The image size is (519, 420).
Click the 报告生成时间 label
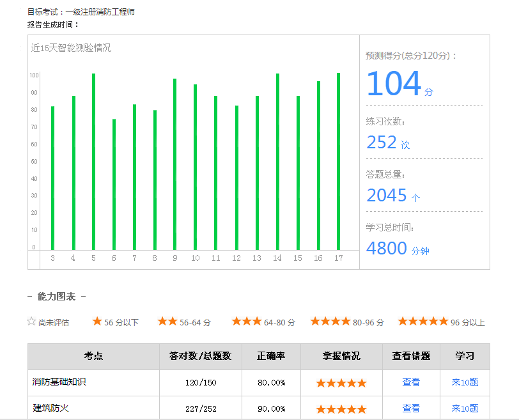pos(52,25)
